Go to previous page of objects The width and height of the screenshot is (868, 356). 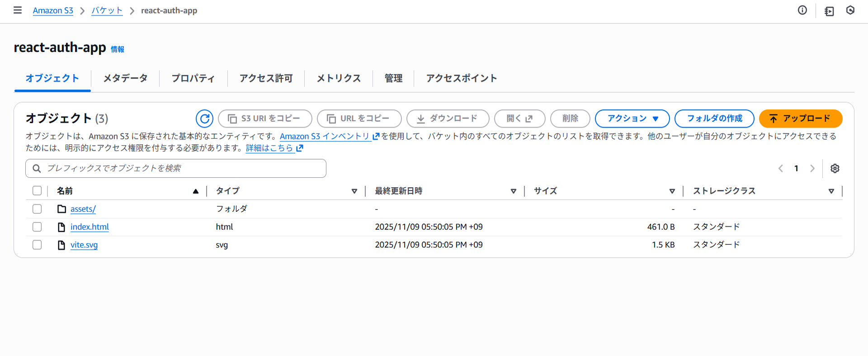(x=781, y=168)
